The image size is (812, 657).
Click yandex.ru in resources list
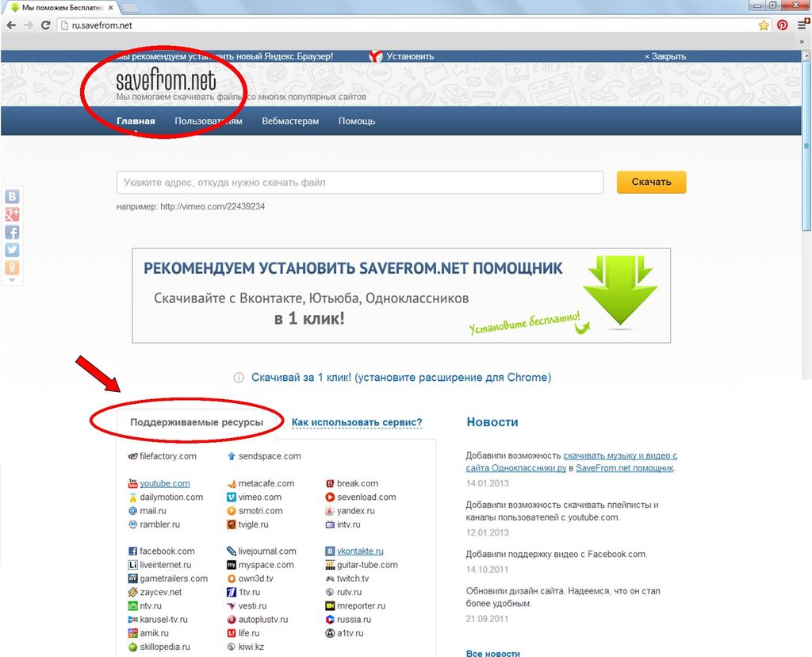click(x=356, y=511)
